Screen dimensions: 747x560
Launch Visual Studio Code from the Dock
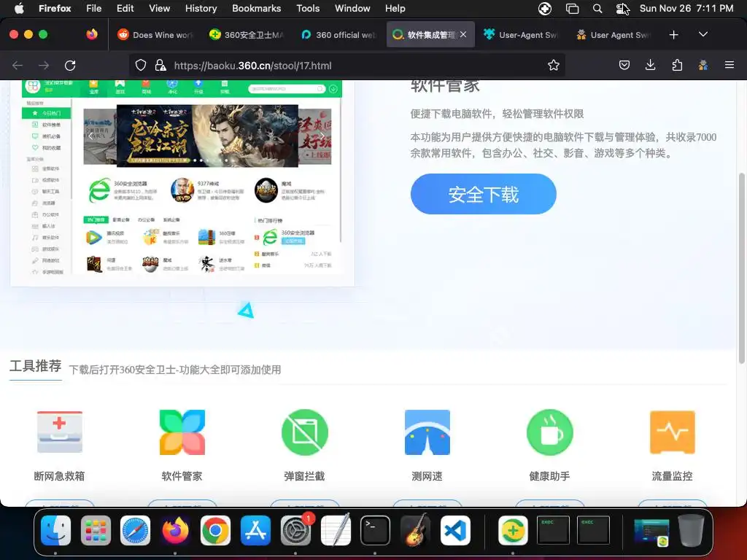point(455,530)
